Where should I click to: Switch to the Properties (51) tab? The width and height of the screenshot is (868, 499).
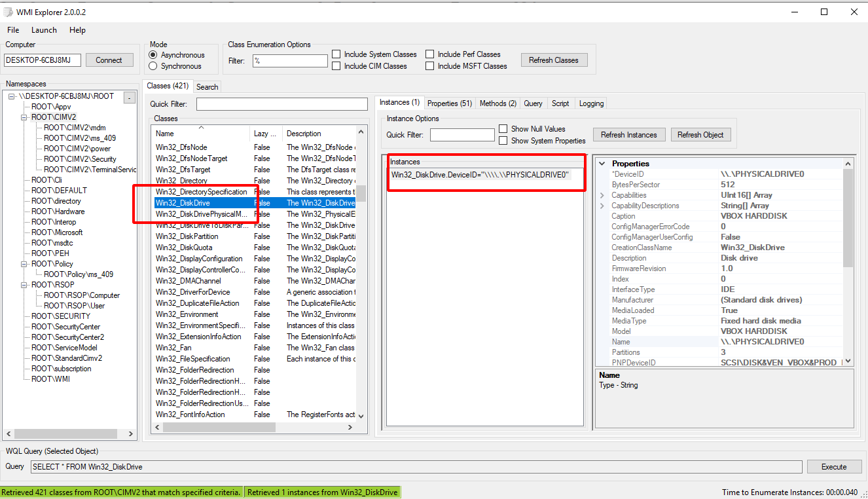(x=450, y=102)
